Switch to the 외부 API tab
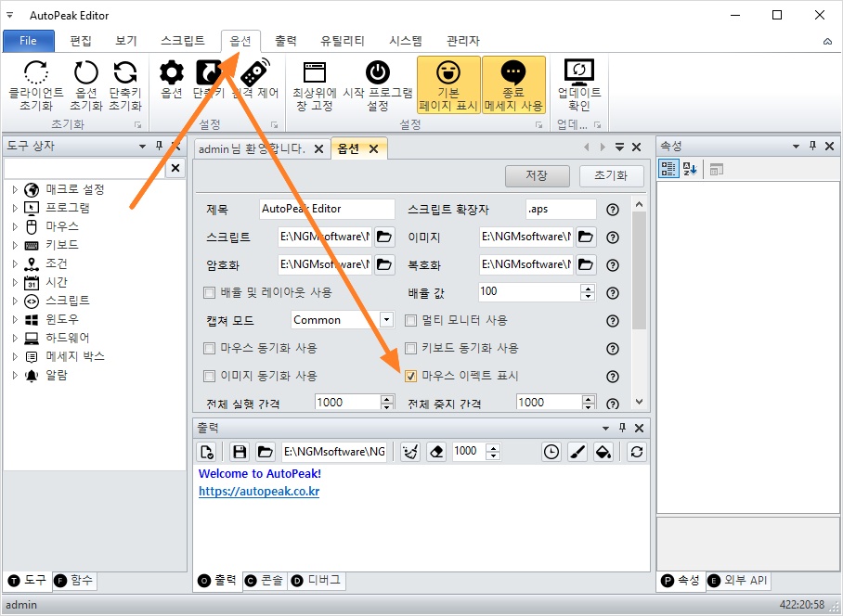This screenshot has height=616, width=843. (739, 581)
